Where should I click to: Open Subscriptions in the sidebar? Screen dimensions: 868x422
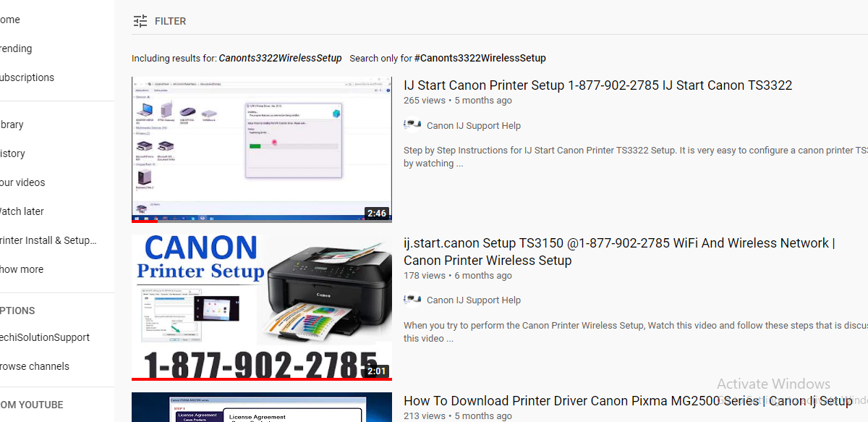tap(27, 77)
